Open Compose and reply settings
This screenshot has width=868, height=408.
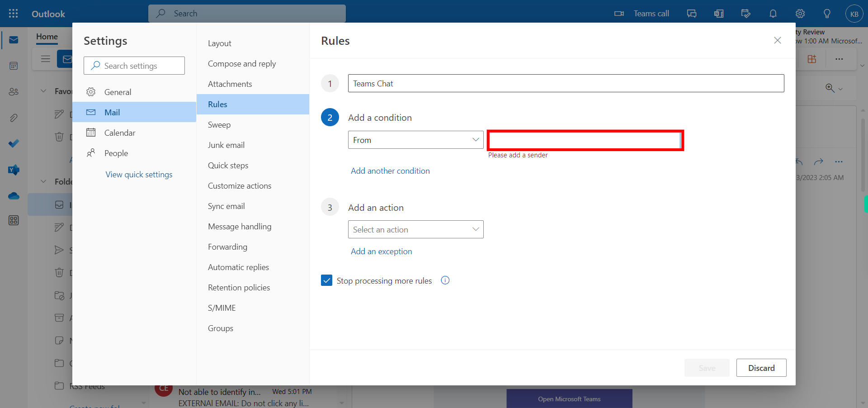click(253, 64)
